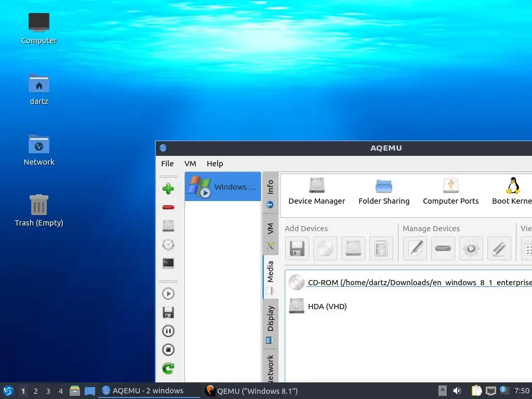Open the taskbar start menu
This screenshot has width=532, height=399.
coord(8,391)
